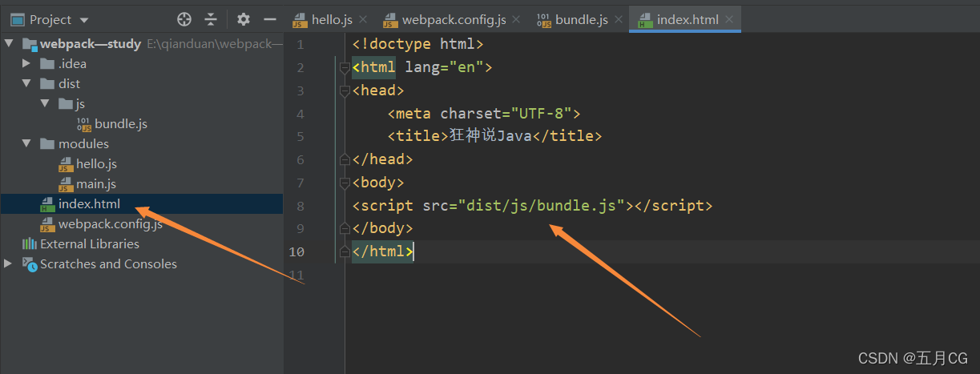Image resolution: width=980 pixels, height=374 pixels.
Task: Expand Scratches and Consoles node
Action: tap(9, 263)
